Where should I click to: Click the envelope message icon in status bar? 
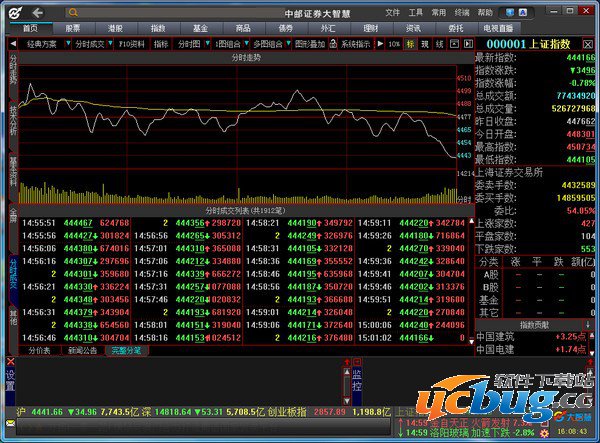(x=10, y=423)
